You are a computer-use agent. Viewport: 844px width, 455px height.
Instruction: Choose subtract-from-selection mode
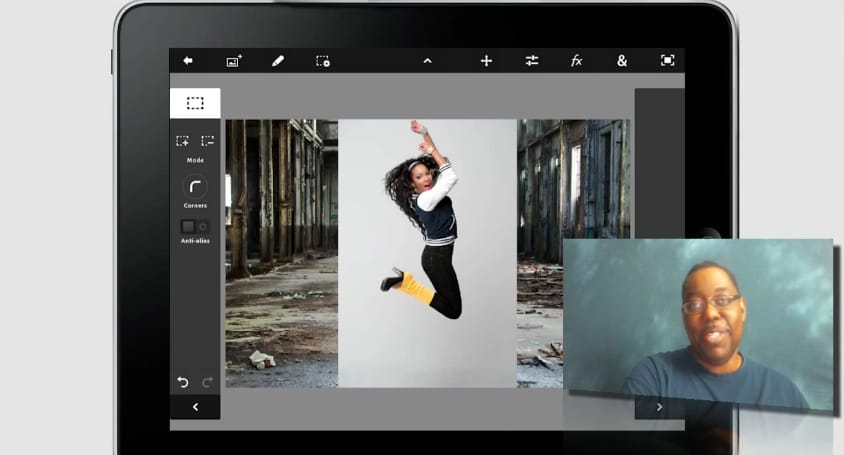(x=207, y=141)
